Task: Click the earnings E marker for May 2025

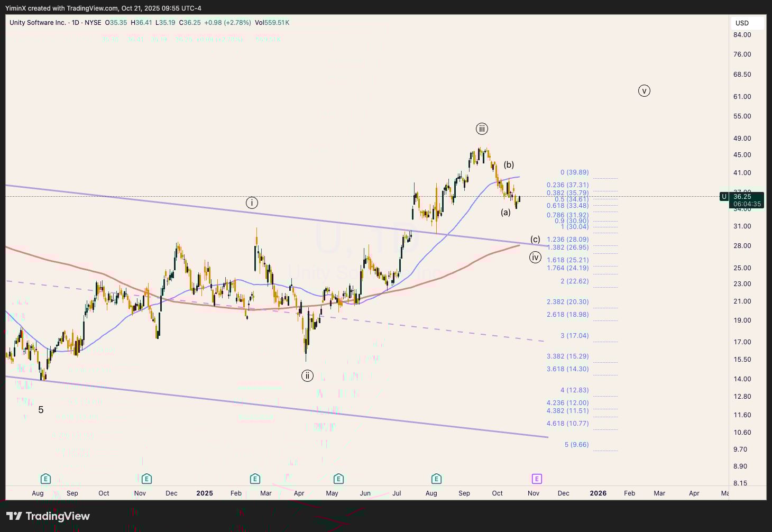Action: click(x=338, y=479)
